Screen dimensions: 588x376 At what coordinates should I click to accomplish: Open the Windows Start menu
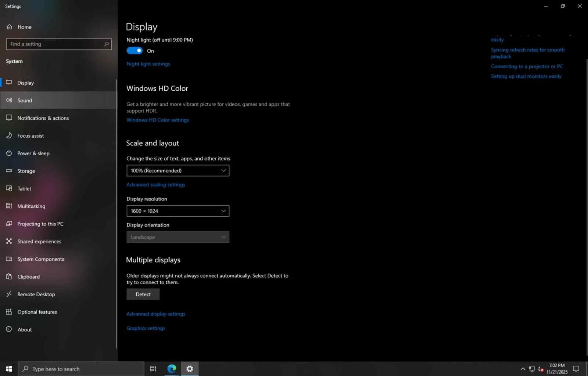tap(9, 369)
